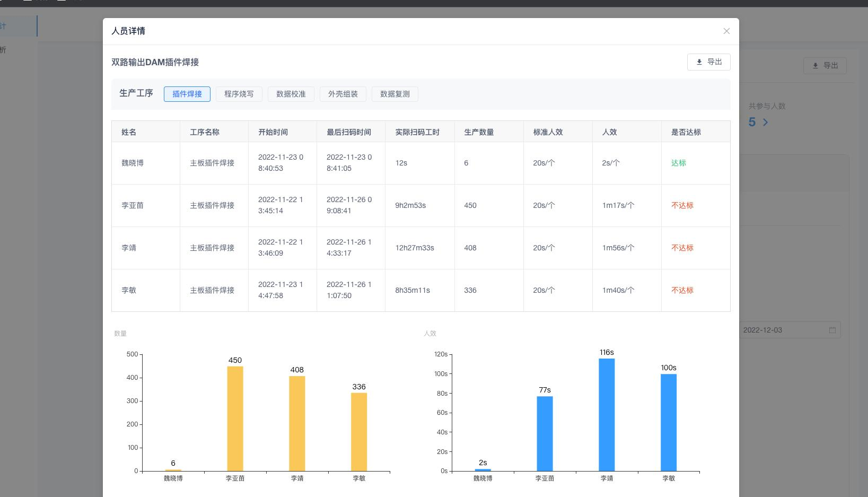
Task: Click the yellow 450 bar for 李亚苗
Action: (x=235, y=418)
